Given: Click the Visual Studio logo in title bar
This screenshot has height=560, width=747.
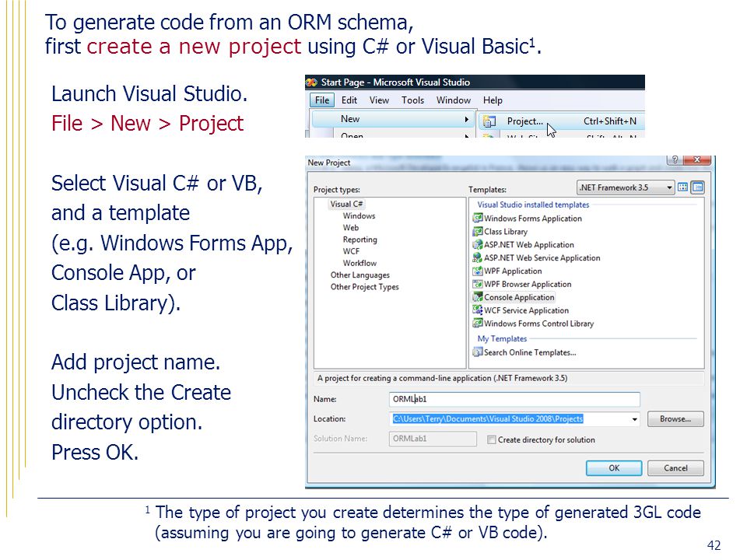Looking at the screenshot, I should [311, 82].
